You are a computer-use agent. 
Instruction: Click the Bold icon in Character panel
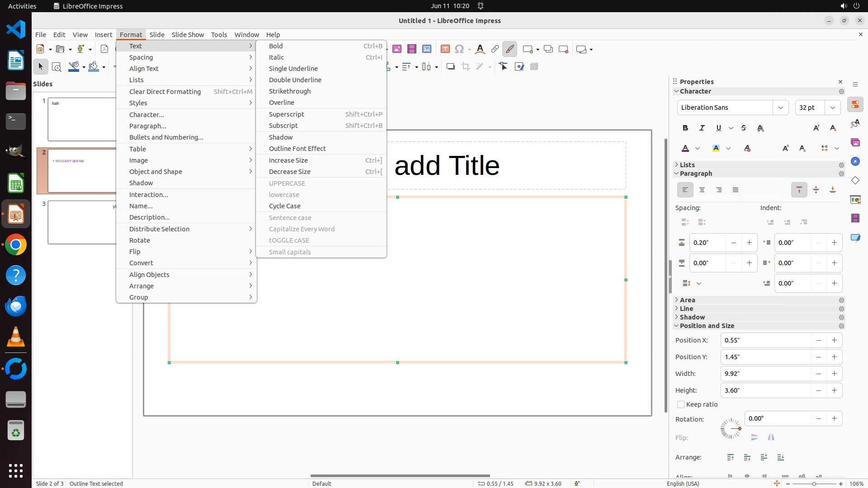click(685, 128)
